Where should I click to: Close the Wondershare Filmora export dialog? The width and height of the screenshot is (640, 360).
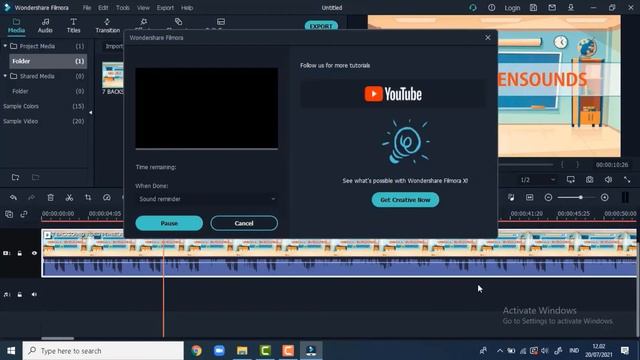[x=488, y=38]
